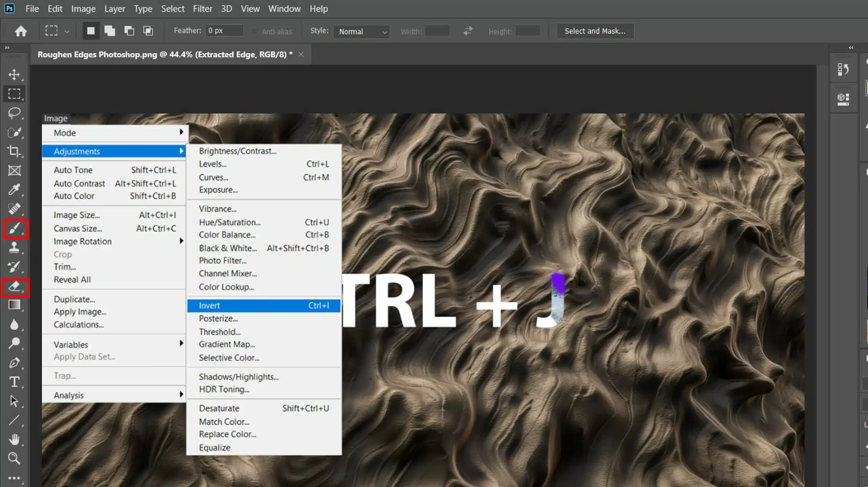Toggle the Anti-alias checkbox
This screenshot has height=487, width=868.
(x=255, y=32)
